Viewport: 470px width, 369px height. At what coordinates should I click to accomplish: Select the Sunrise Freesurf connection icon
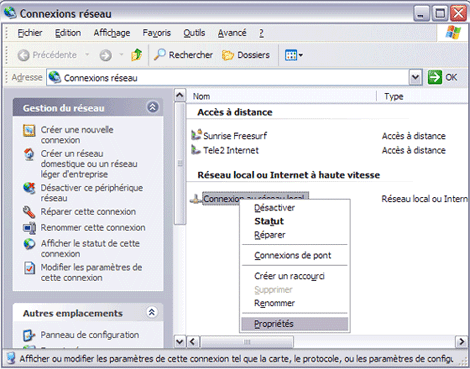tap(196, 135)
